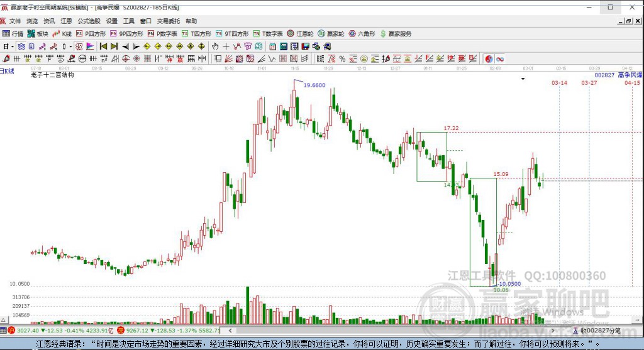
Task: Click the horizontal scrollbar left arrow
Action: pos(230,331)
